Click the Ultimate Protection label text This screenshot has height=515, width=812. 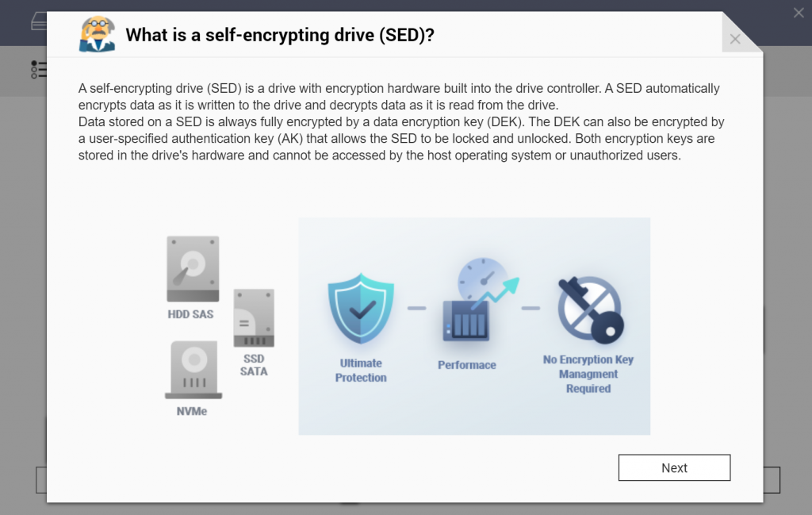click(360, 371)
